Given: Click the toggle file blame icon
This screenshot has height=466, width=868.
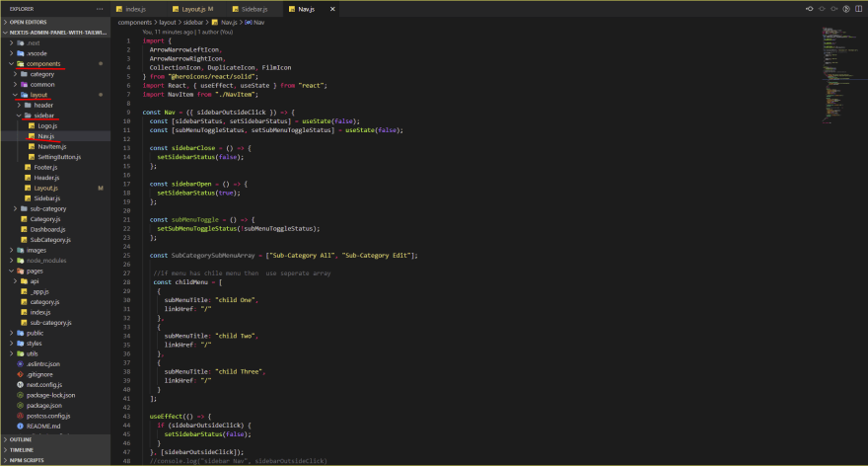Looking at the screenshot, I should point(846,9).
